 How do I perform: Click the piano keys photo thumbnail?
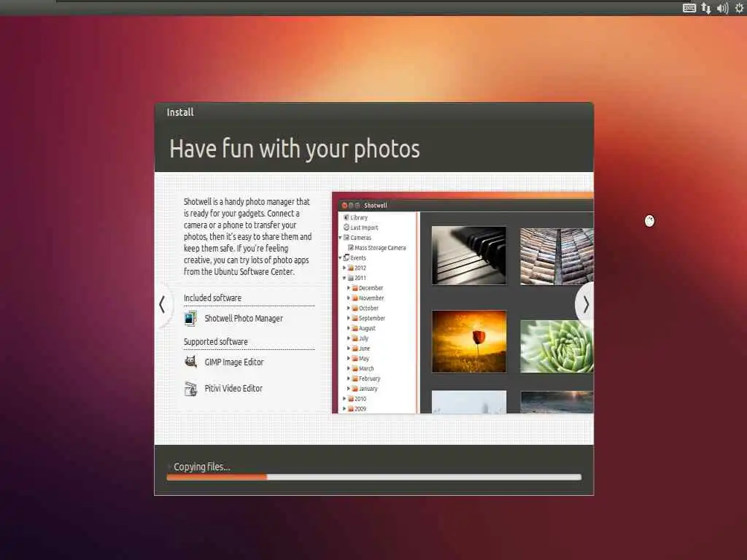[x=469, y=256]
